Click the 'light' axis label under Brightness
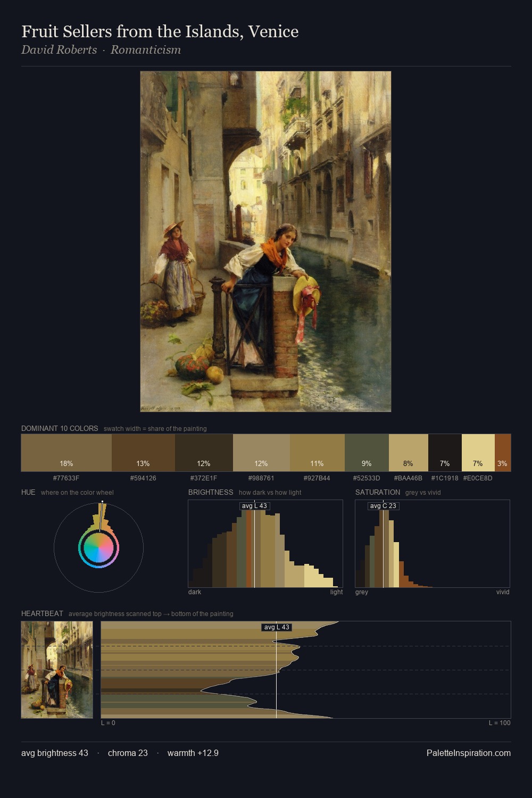This screenshot has width=532, height=798. click(x=336, y=592)
